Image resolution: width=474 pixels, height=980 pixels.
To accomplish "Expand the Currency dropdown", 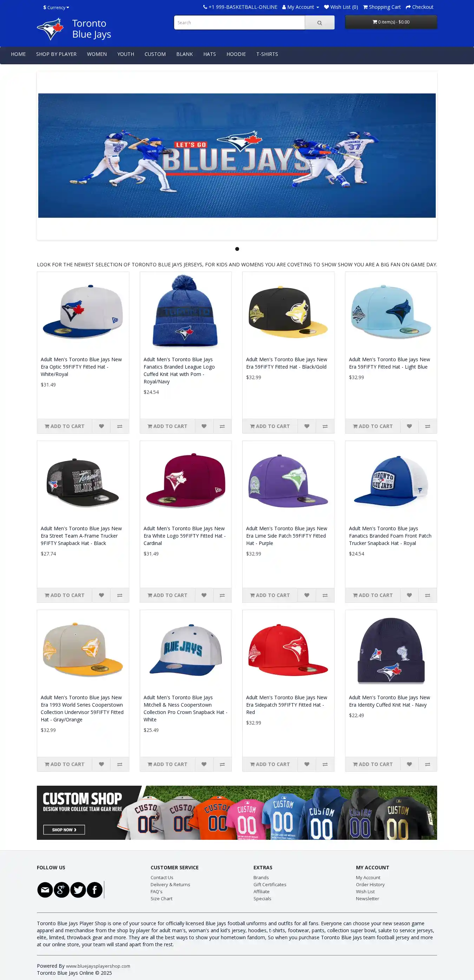I will pyautogui.click(x=56, y=7).
